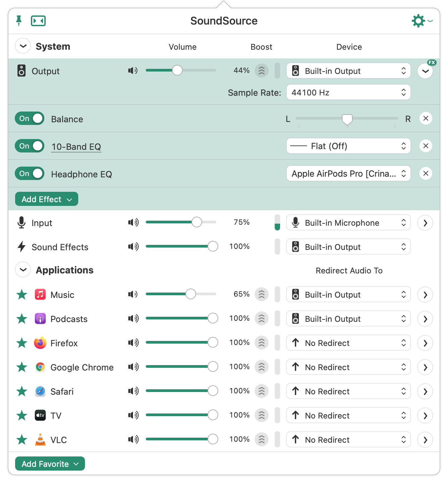Viewport: 448px width, 483px height.
Task: Click the Output boost icon
Action: [x=262, y=71]
